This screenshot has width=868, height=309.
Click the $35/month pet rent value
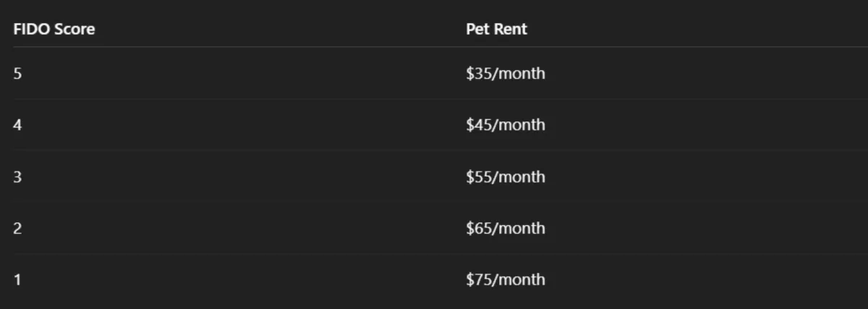506,73
